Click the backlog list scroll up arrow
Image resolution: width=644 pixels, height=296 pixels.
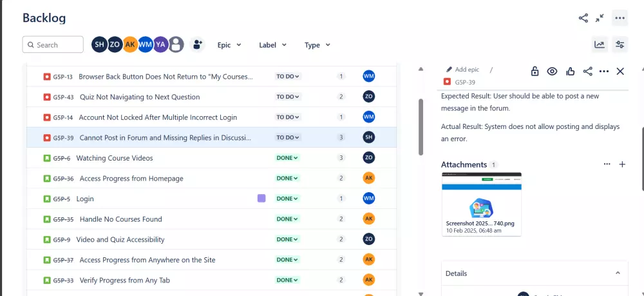click(421, 69)
